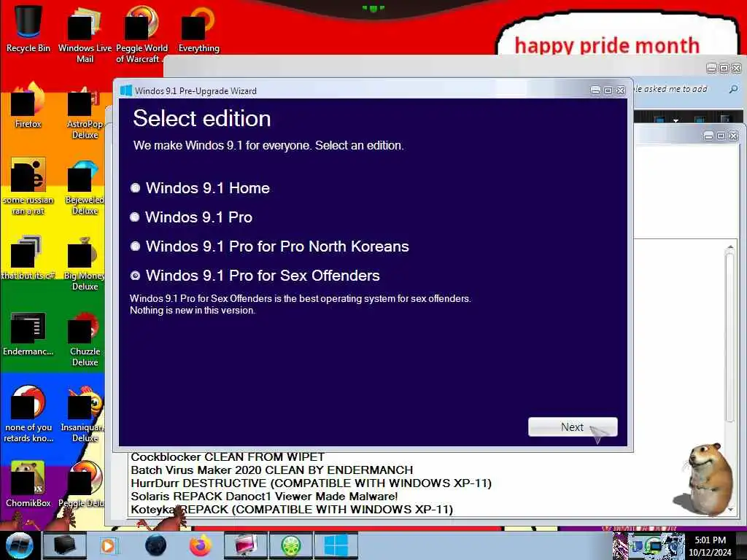The height and width of the screenshot is (560, 747).
Task: Open the small dropdown arrow in dark toolbar
Action: coord(676,120)
